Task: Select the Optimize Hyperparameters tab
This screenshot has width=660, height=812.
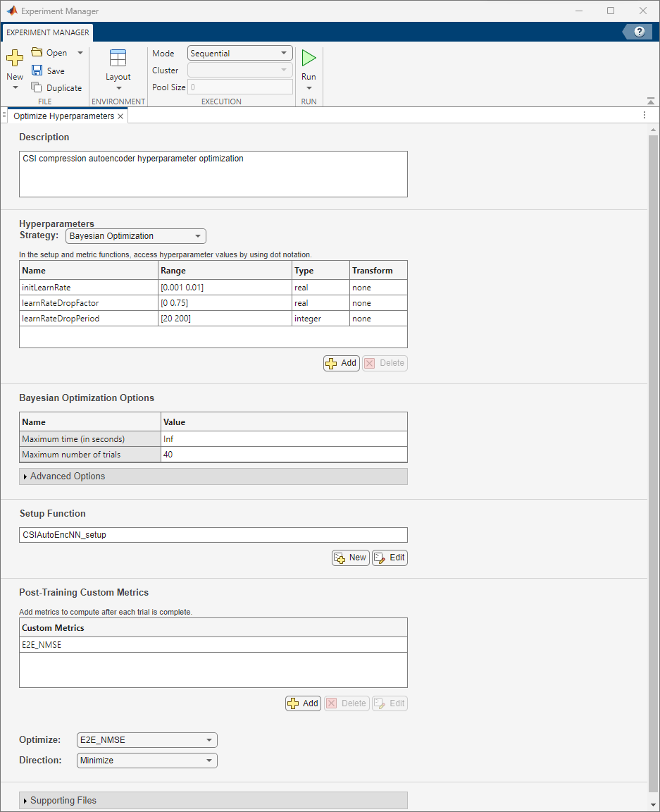Action: 63,116
